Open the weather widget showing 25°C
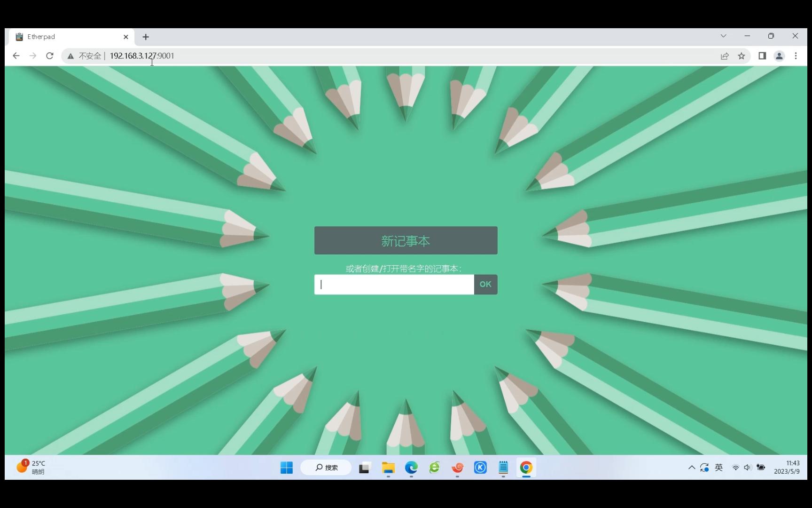812x508 pixels. coord(31,468)
